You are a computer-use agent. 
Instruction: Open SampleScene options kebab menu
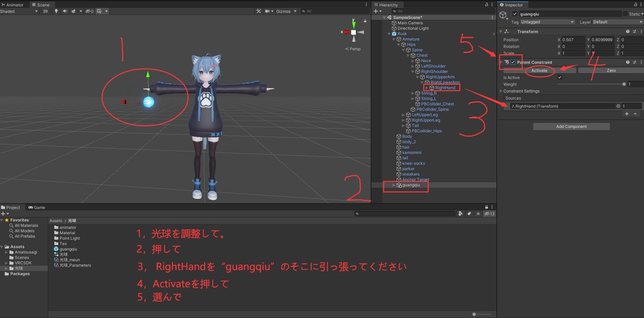(x=492, y=17)
